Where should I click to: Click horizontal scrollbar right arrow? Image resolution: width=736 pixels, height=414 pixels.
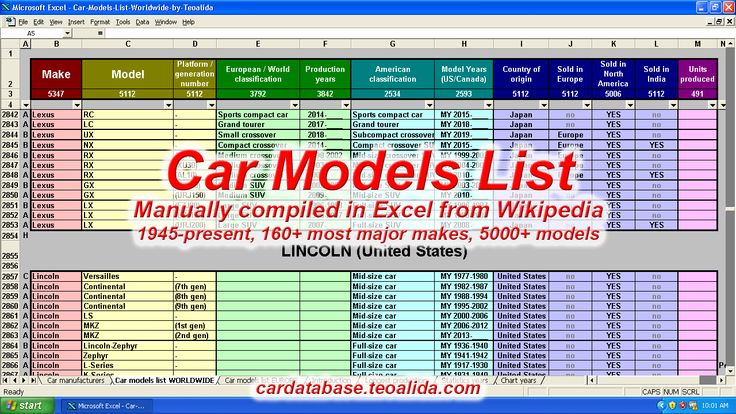coord(722,380)
